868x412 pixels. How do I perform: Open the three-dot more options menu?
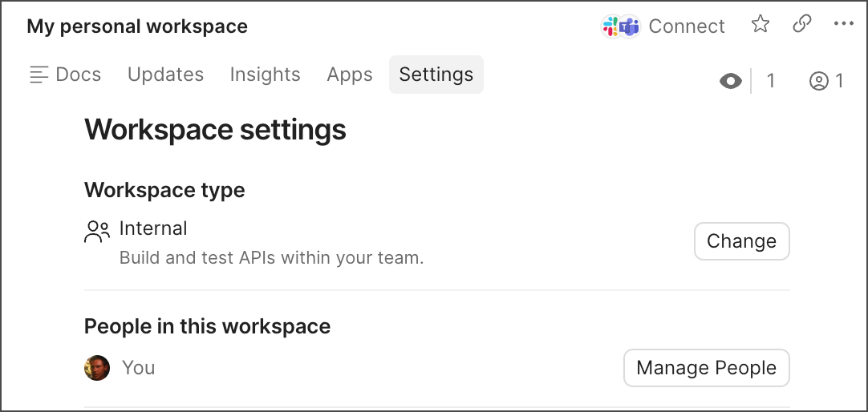tap(844, 25)
